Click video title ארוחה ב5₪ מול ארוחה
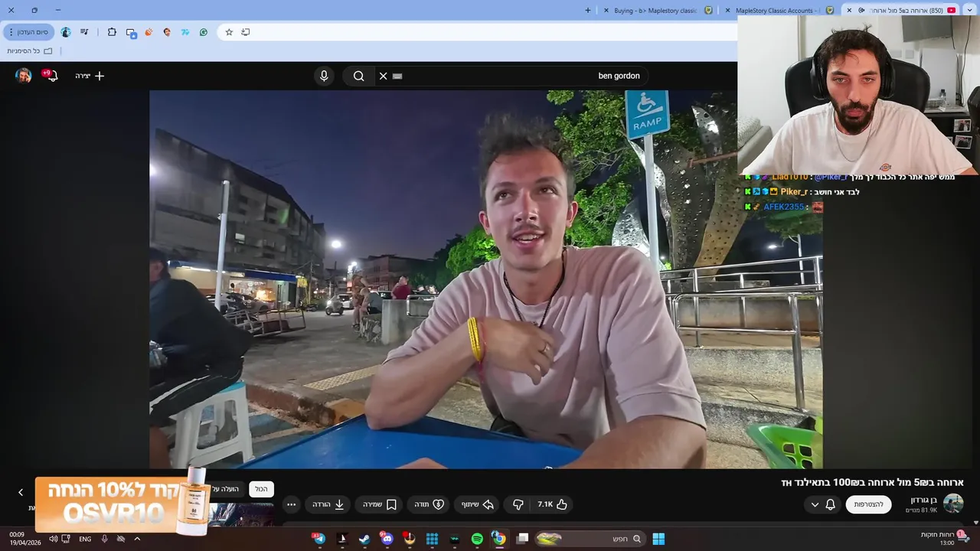The width and height of the screenshot is (980, 551). pos(872,482)
